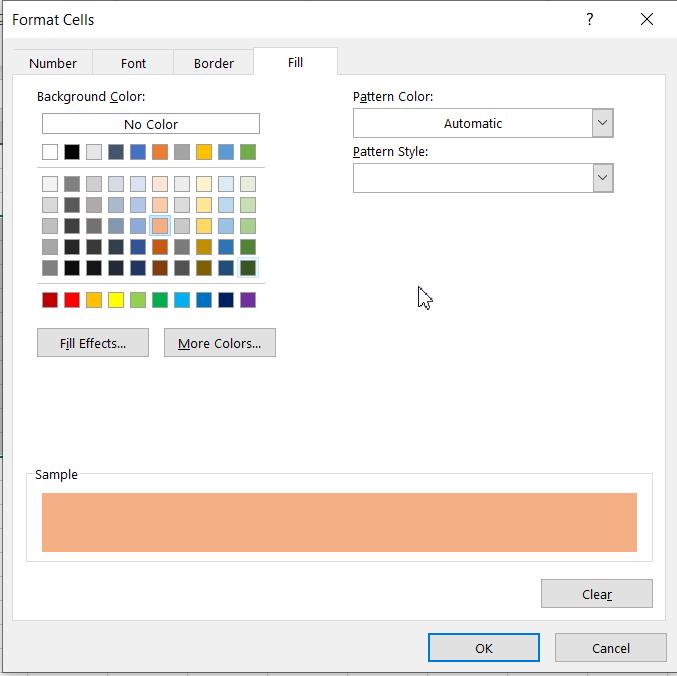
Task: Select pure black swatch beside the white one
Action: 72,152
